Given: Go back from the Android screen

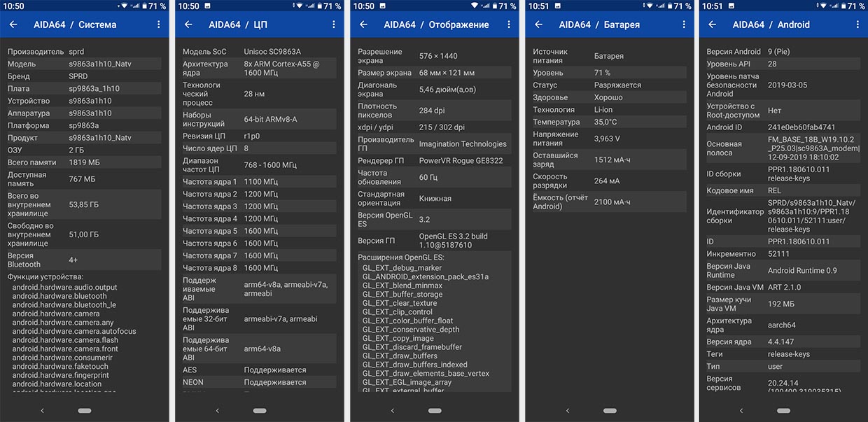Looking at the screenshot, I should (x=713, y=24).
